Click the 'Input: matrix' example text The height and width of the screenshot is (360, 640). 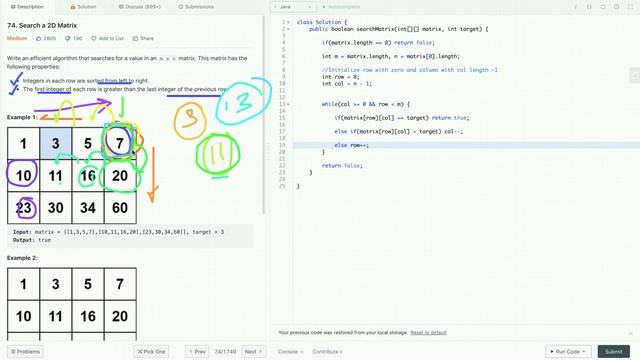point(118,232)
